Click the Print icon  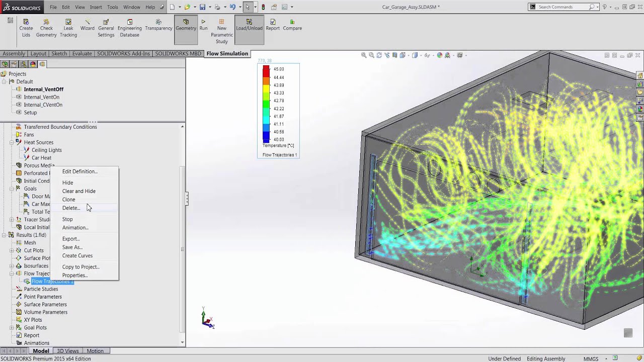coord(217,7)
